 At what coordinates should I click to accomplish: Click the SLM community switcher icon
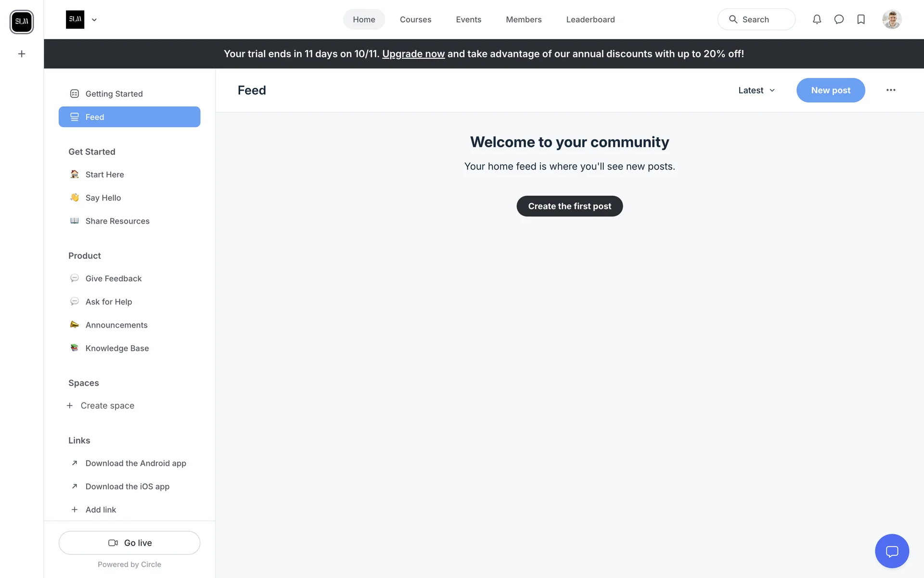(22, 22)
